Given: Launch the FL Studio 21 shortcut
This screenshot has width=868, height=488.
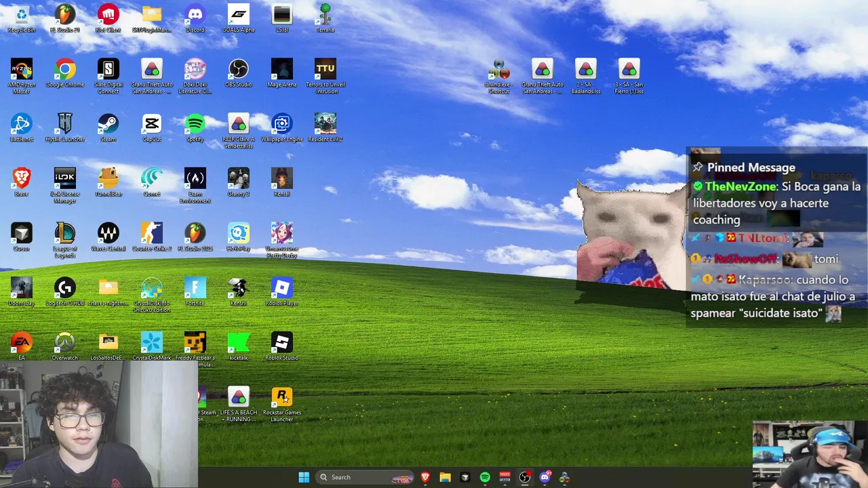Looking at the screenshot, I should 65,19.
